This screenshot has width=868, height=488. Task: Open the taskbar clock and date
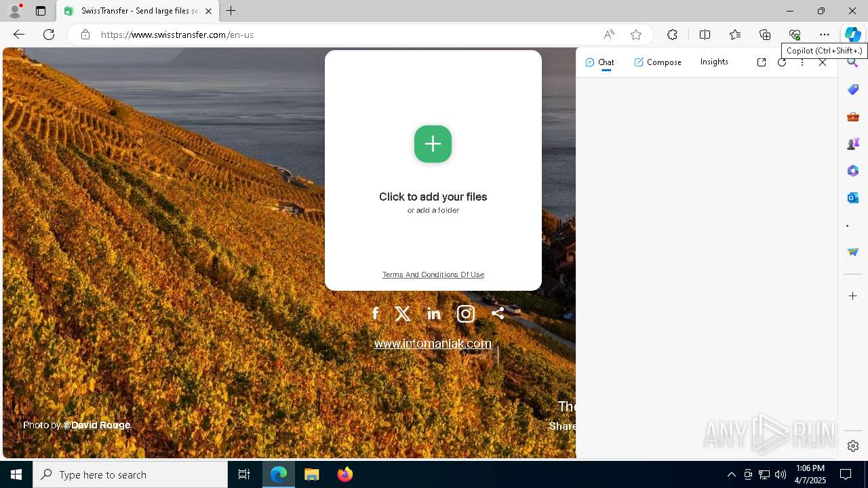(810, 474)
